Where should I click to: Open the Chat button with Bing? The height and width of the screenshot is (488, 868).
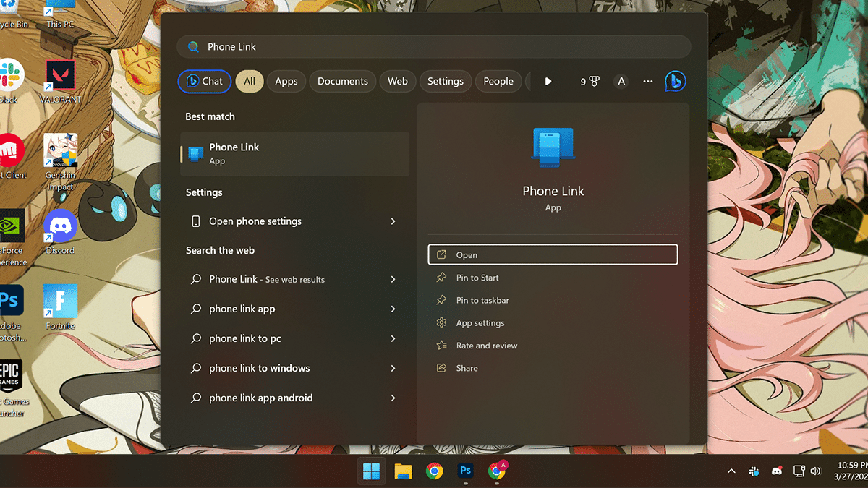click(205, 82)
